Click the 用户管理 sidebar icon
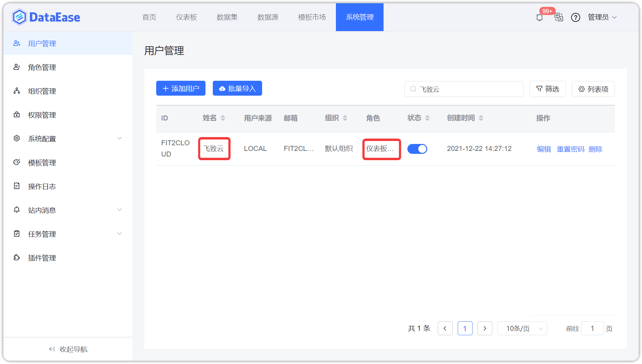642x364 pixels. 17,43
